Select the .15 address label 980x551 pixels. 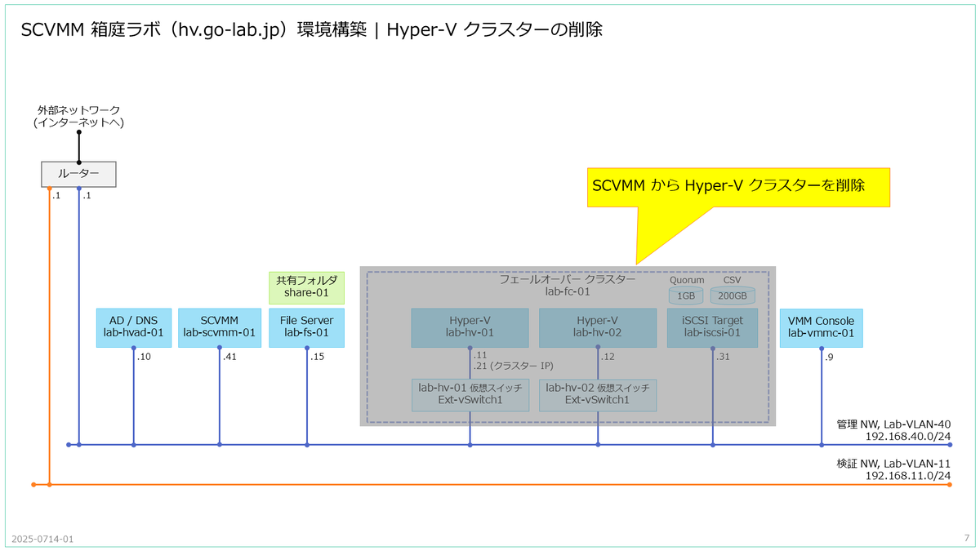[x=318, y=357]
